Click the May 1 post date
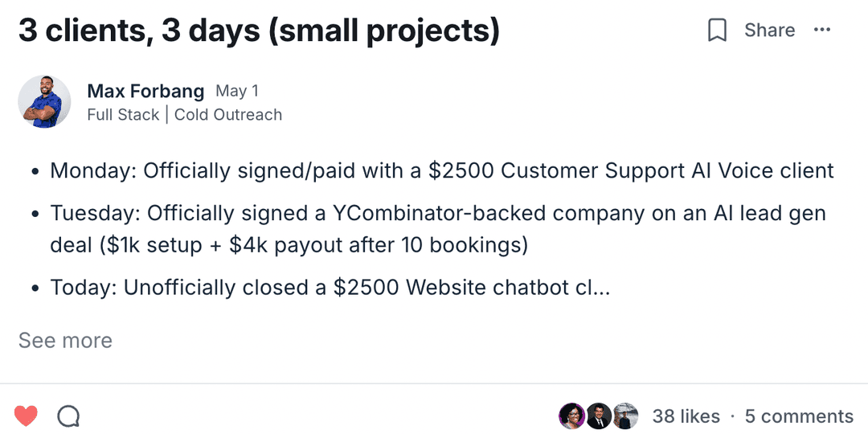This screenshot has height=434, width=868. (237, 91)
